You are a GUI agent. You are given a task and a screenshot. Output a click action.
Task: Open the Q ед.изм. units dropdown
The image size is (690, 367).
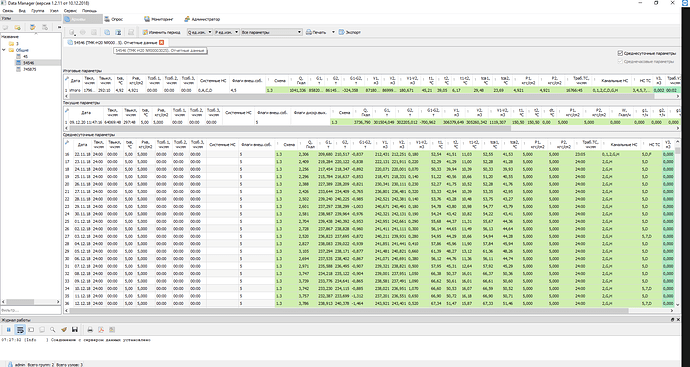click(x=200, y=32)
